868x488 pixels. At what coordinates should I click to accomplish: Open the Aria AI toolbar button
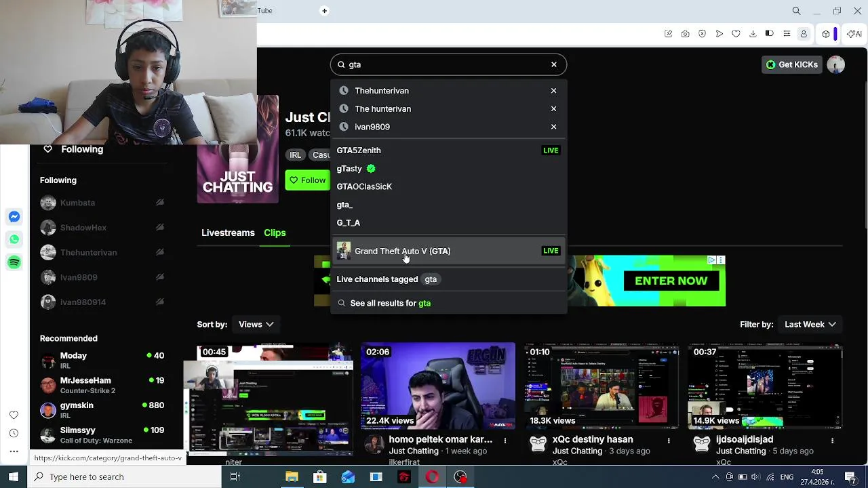coord(854,34)
